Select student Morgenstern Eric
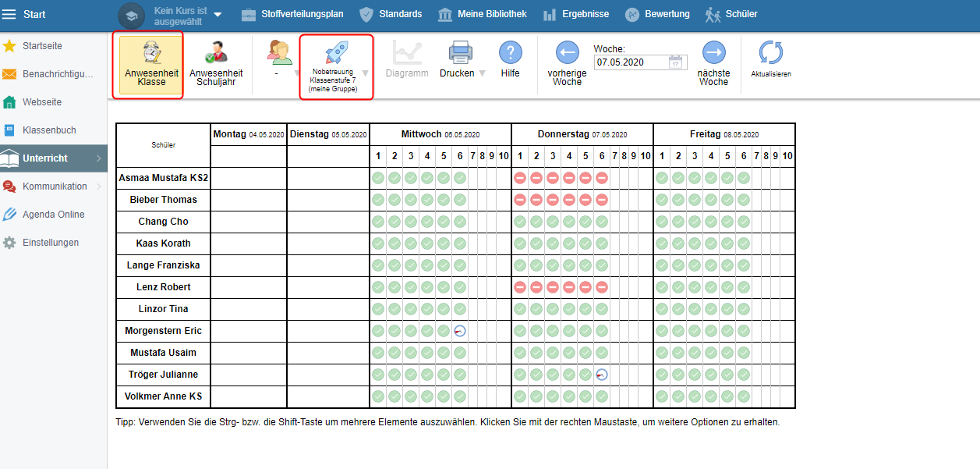Viewport: 980px width, 469px height. 163,331
